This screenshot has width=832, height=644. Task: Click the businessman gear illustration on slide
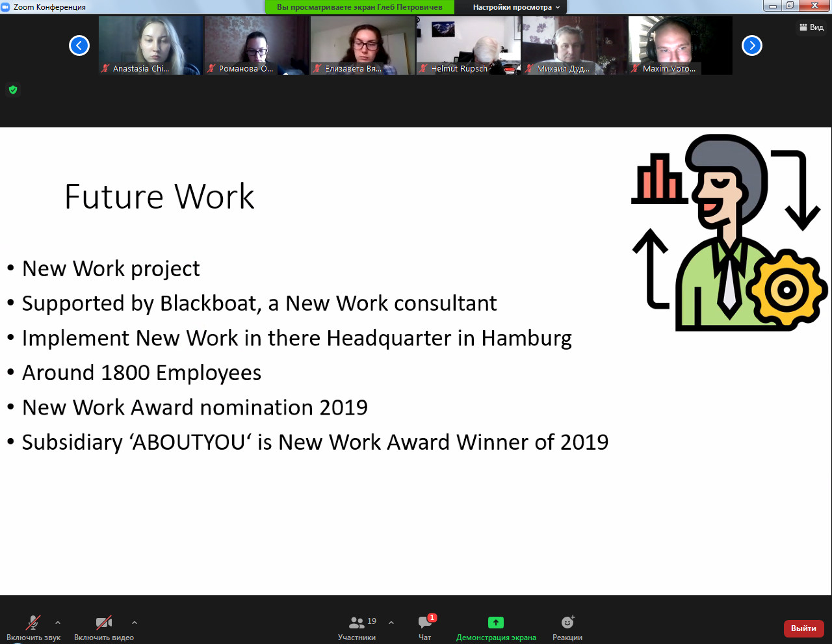point(729,233)
